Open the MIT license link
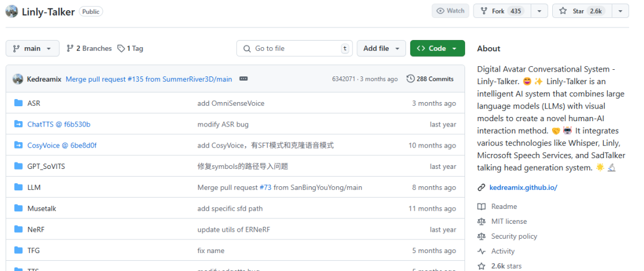This screenshot has width=644, height=271. click(509, 221)
